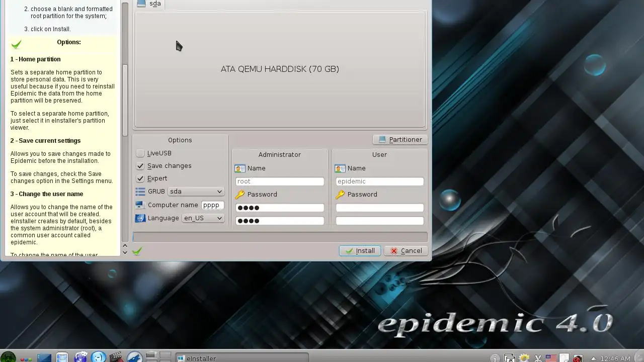The height and width of the screenshot is (362, 644).
Task: Toggle the Expert checkbox
Action: 140,178
